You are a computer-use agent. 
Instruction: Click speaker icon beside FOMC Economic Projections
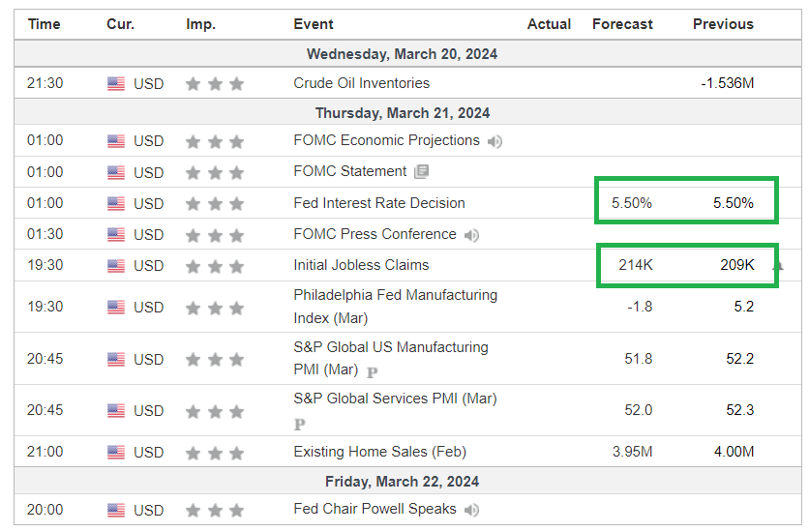coord(494,141)
